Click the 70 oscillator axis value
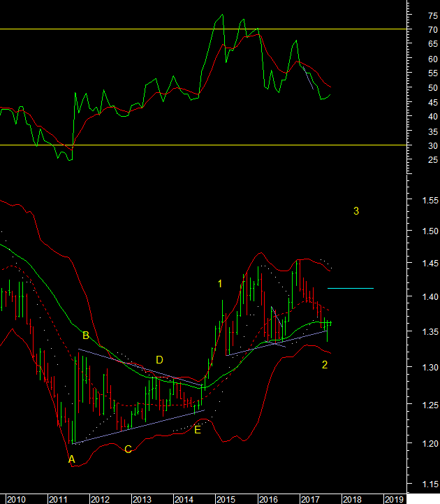Screen dimensions: 440x504 (x=433, y=30)
